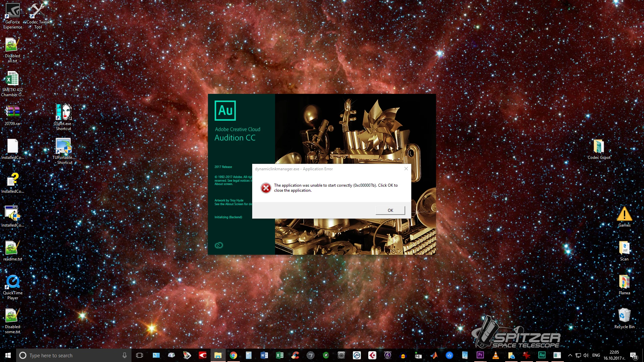Open the volume control in system tray
The width and height of the screenshot is (644, 362).
pos(586,355)
